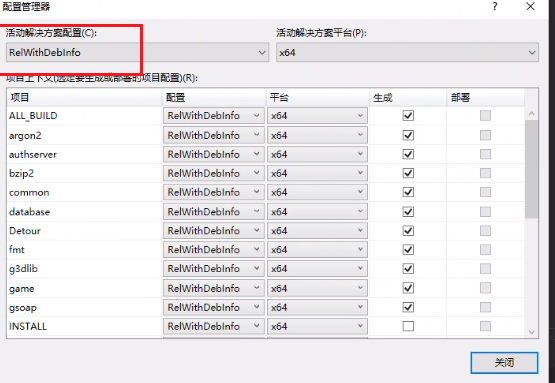The width and height of the screenshot is (555, 383).
Task: Open the configuration dropdown for ALL_BUILD
Action: click(214, 115)
